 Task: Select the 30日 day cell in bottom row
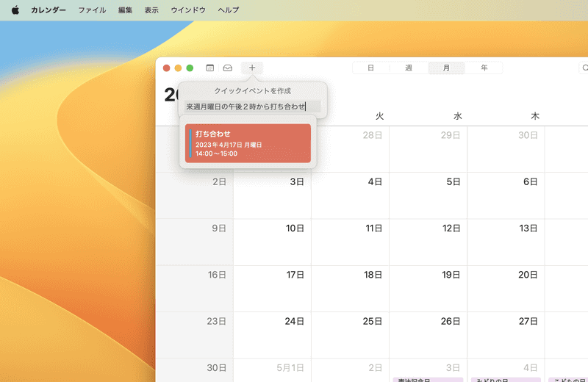coord(194,370)
